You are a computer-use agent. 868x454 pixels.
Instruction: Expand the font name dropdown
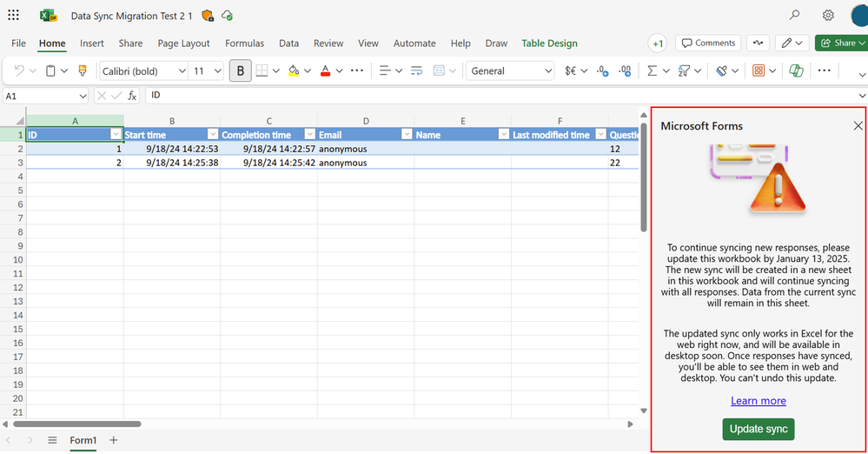pyautogui.click(x=182, y=71)
